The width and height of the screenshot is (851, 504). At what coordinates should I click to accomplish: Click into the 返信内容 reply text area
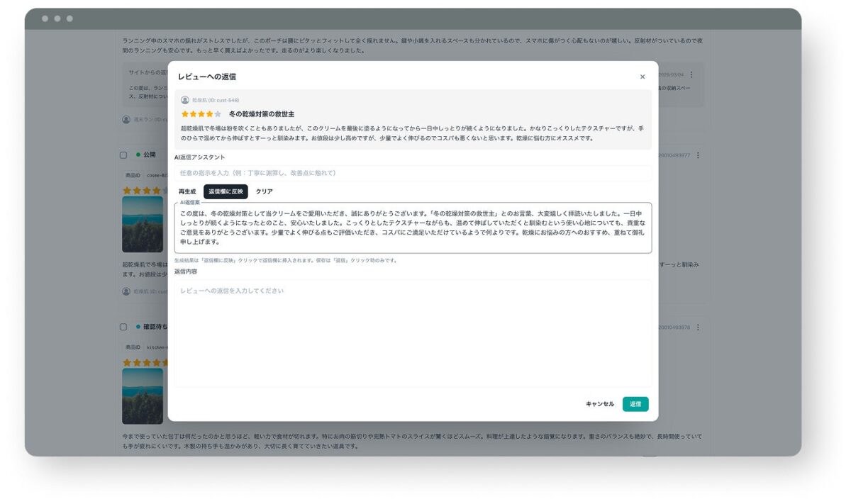[x=413, y=333]
